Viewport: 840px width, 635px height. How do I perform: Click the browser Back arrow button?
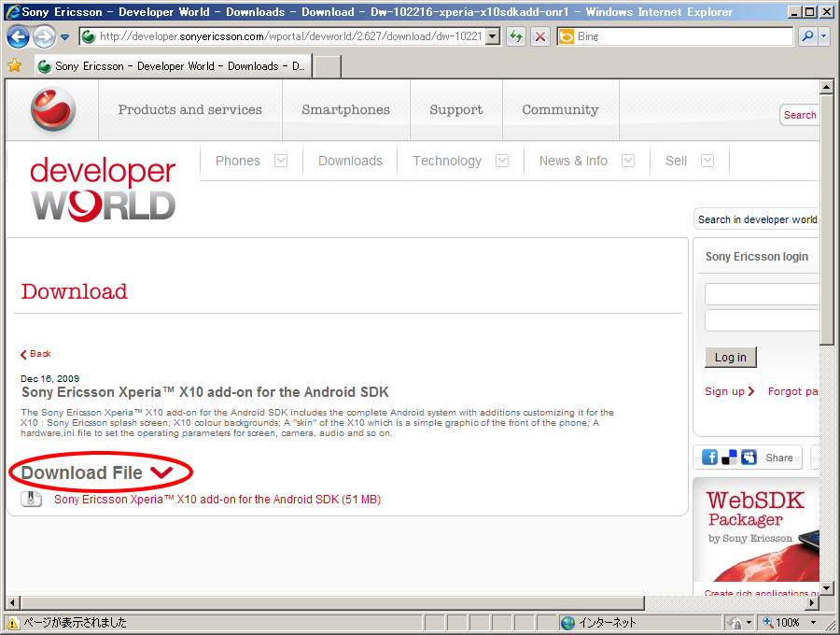(x=19, y=37)
